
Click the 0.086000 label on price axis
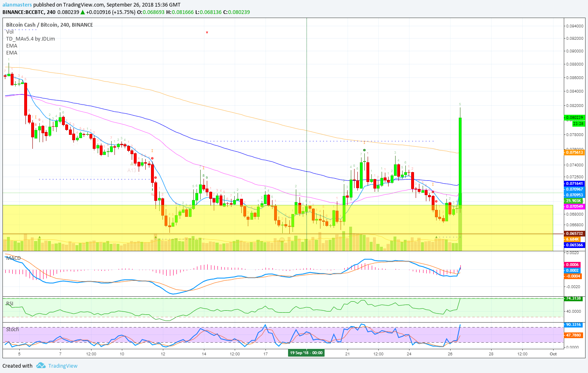point(574,77)
